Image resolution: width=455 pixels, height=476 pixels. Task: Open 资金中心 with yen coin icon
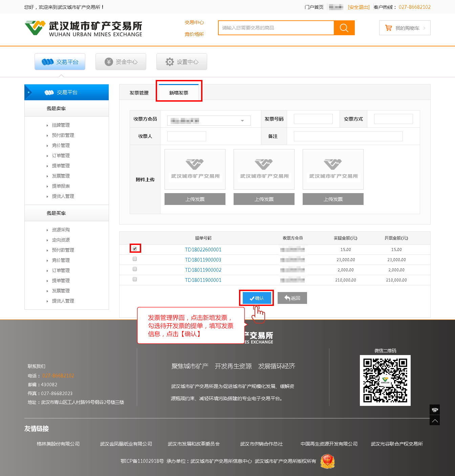[121, 62]
